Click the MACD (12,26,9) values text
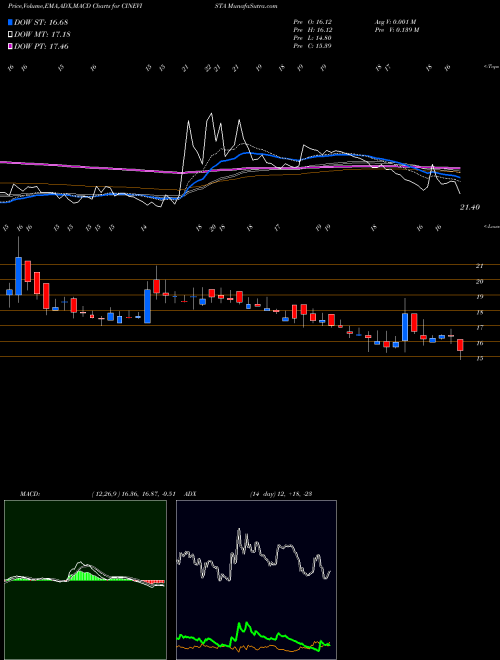 pos(136,494)
